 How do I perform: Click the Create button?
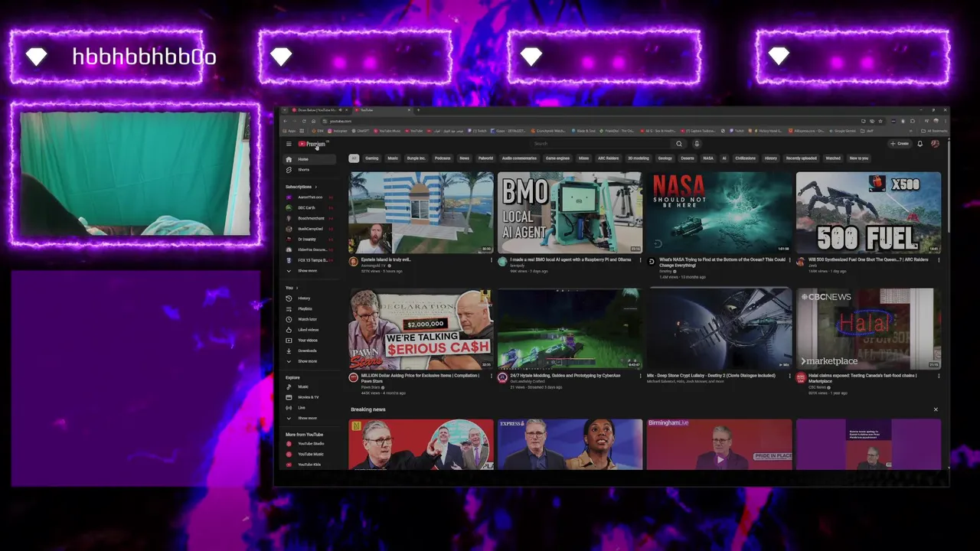point(900,144)
